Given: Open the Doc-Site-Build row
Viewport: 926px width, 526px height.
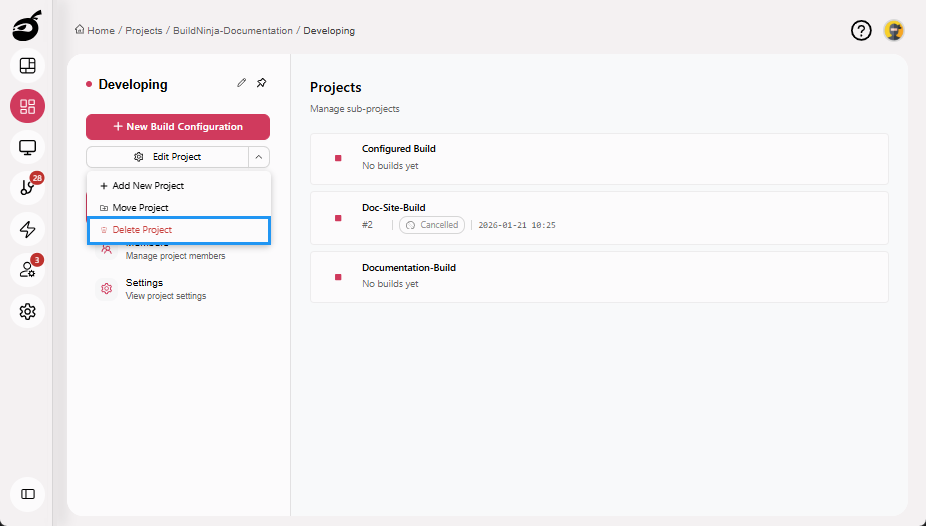Looking at the screenshot, I should 599,218.
